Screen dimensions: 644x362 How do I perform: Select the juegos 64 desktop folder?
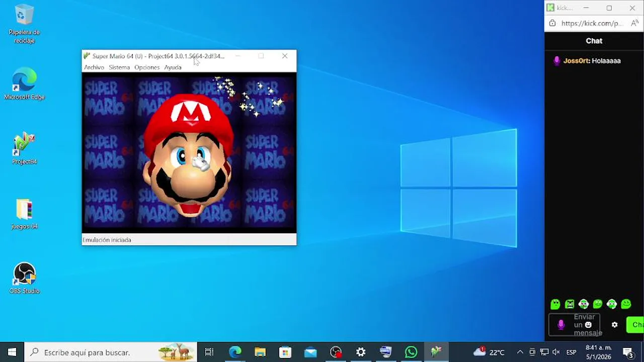click(x=24, y=214)
